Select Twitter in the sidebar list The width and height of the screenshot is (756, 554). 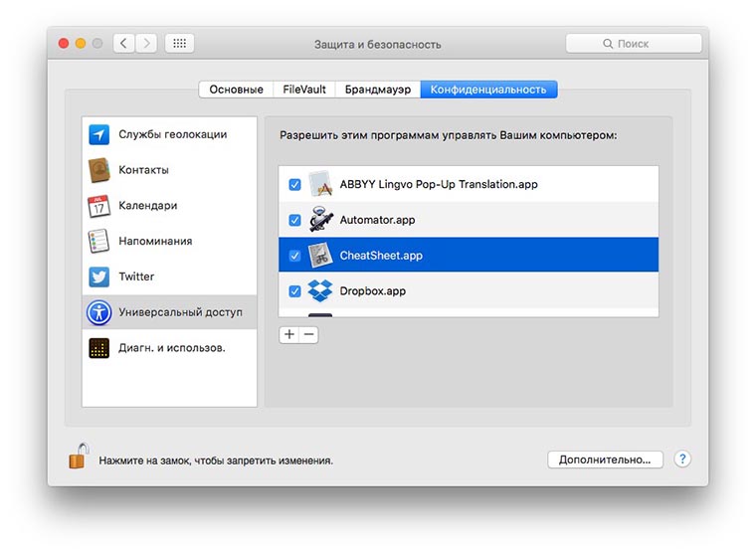[169, 277]
